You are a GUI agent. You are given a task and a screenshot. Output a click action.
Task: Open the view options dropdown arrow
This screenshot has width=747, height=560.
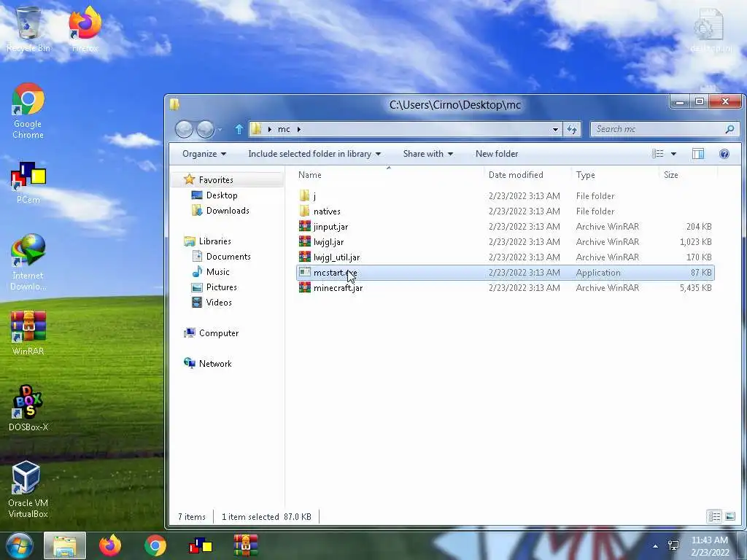click(x=673, y=154)
